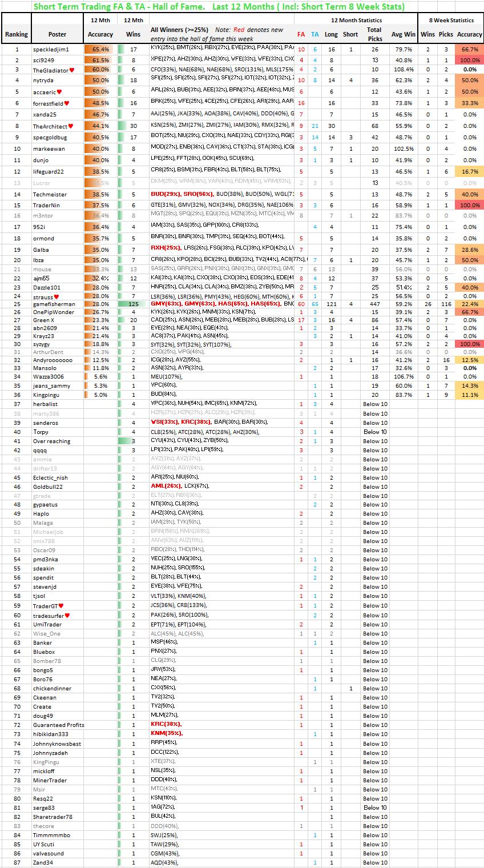Click the red 100.0% cell for TraderNin
The width and height of the screenshot is (484, 868).
[x=469, y=205]
